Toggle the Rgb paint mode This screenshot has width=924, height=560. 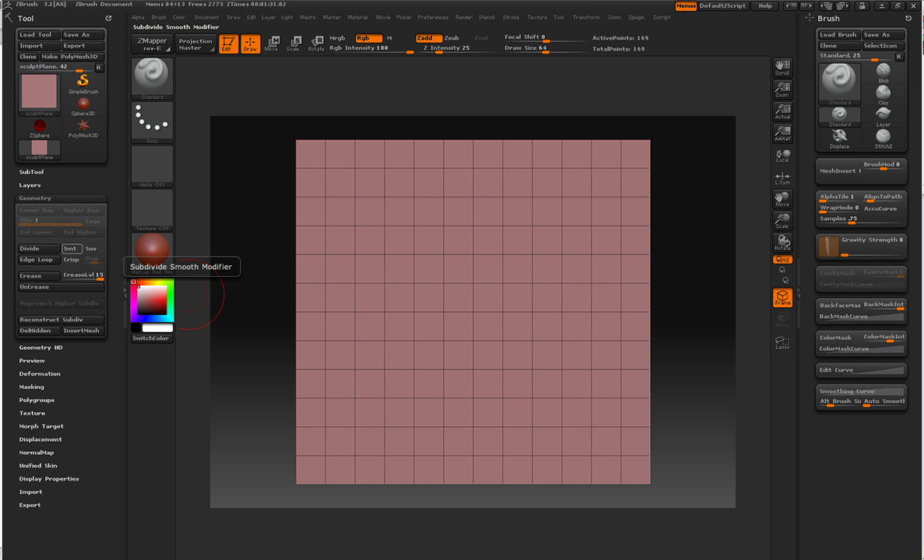click(368, 38)
